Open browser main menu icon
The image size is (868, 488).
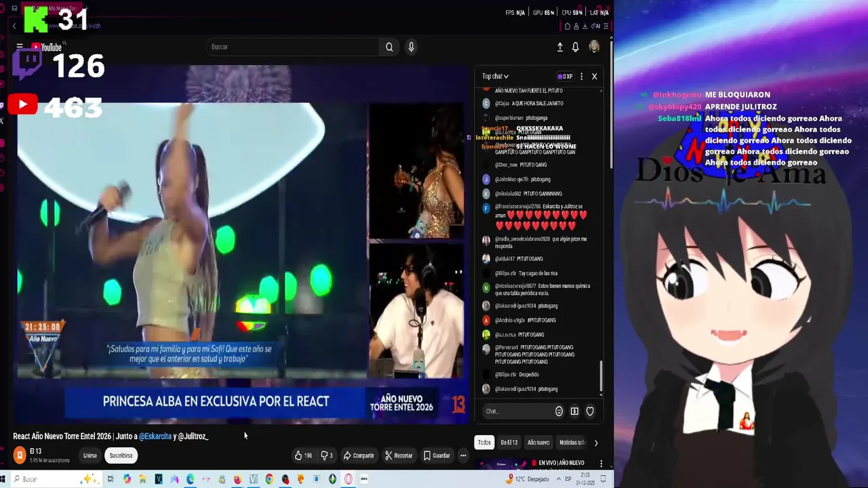pyautogui.click(x=606, y=26)
